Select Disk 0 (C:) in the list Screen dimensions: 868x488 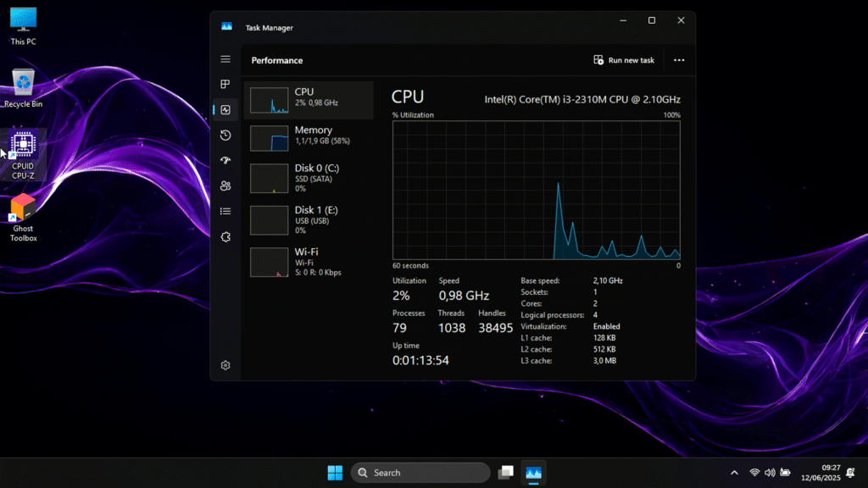[309, 178]
